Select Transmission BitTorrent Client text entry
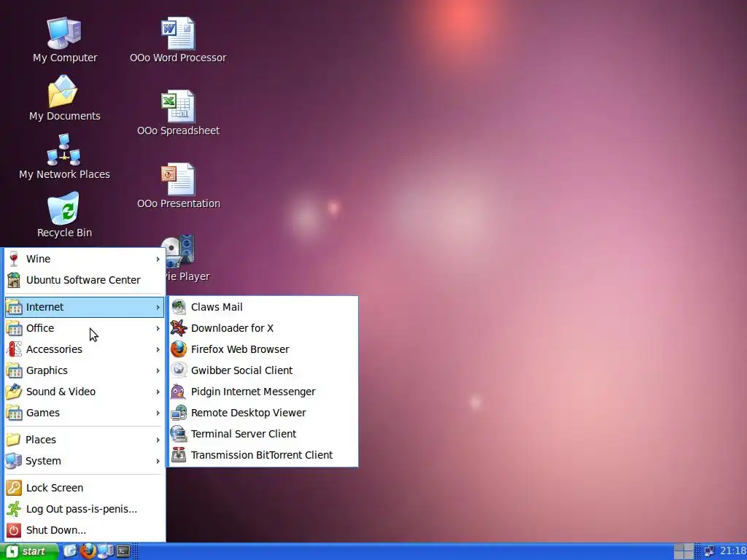The width and height of the screenshot is (747, 560). pos(262,455)
